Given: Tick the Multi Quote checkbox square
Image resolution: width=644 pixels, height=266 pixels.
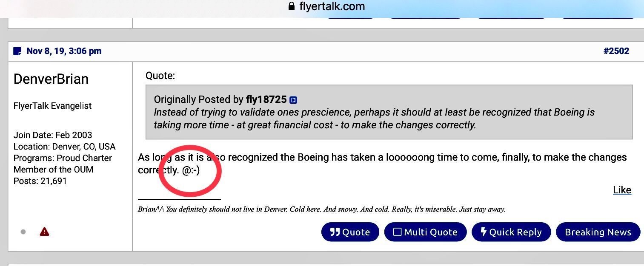Looking at the screenshot, I should 398,232.
